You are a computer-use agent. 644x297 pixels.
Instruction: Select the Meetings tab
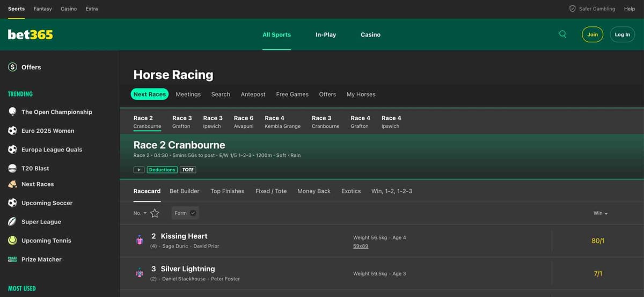188,94
